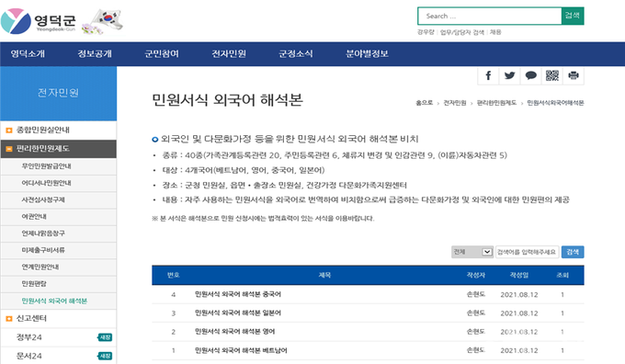Open 사전심사청구제 in sidebar

tap(59, 199)
